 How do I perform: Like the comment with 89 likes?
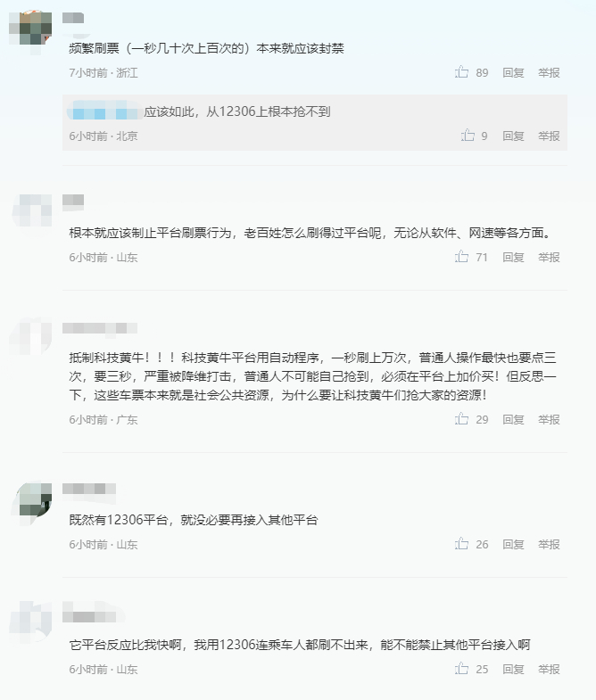[462, 72]
